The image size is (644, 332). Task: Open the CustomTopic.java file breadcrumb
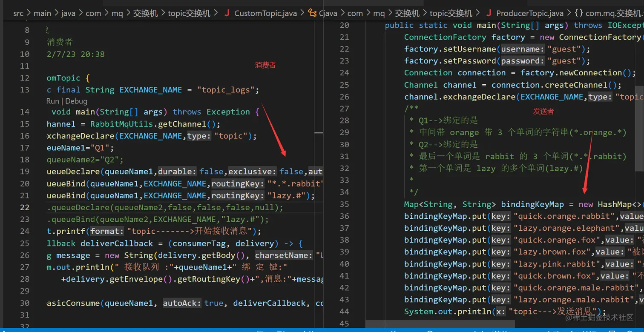coord(265,13)
